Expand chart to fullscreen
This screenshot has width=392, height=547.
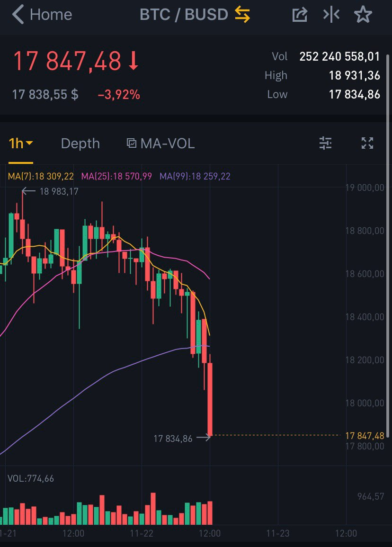[367, 143]
